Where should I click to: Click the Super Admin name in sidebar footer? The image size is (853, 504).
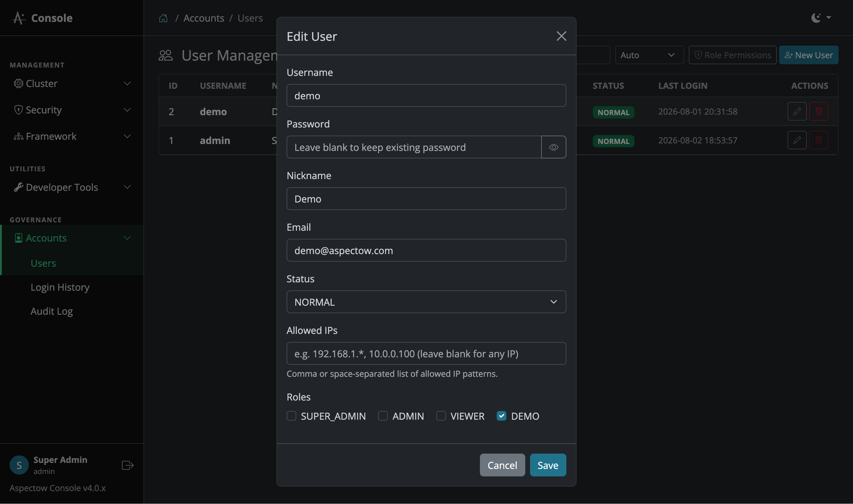60,460
